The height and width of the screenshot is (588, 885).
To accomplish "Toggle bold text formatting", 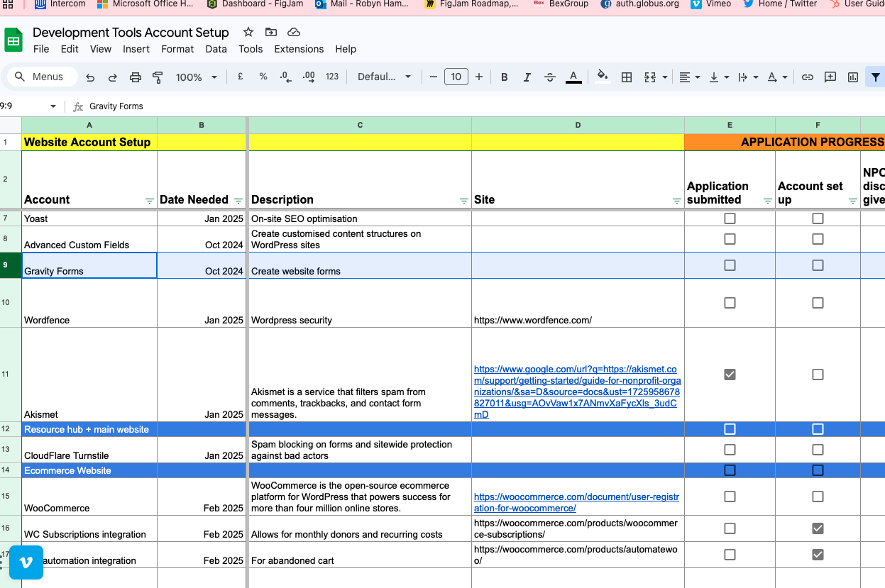I will 504,77.
